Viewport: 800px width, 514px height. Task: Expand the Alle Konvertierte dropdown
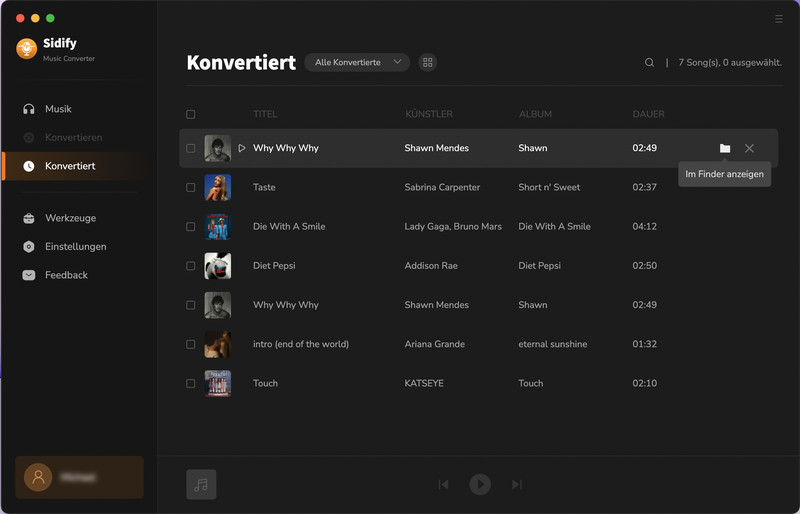[x=357, y=62]
